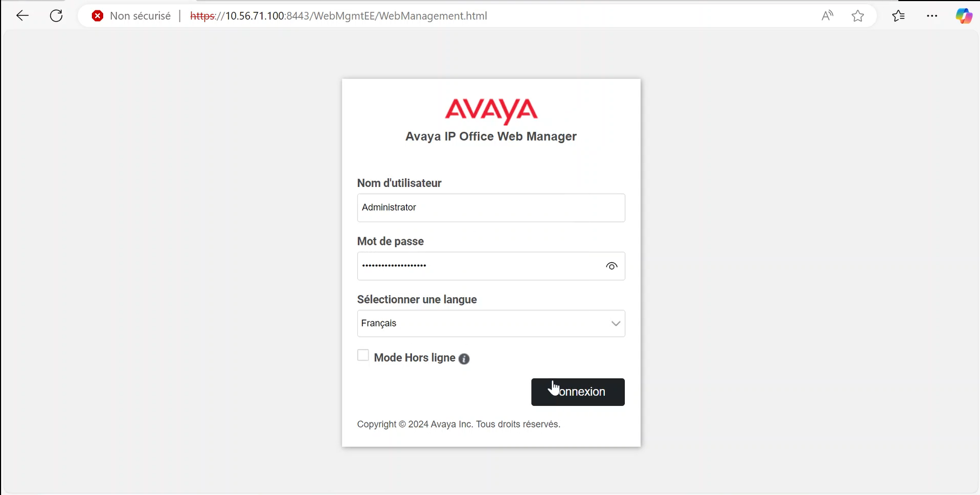The height and width of the screenshot is (495, 980).
Task: Click the info icon beside Mode Hors ligne
Action: tap(464, 359)
